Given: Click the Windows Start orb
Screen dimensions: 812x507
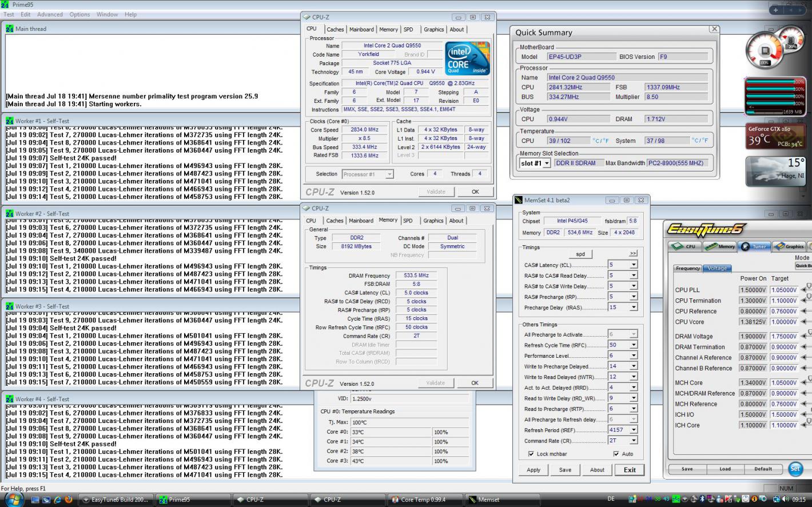Looking at the screenshot, I should 13,499.
